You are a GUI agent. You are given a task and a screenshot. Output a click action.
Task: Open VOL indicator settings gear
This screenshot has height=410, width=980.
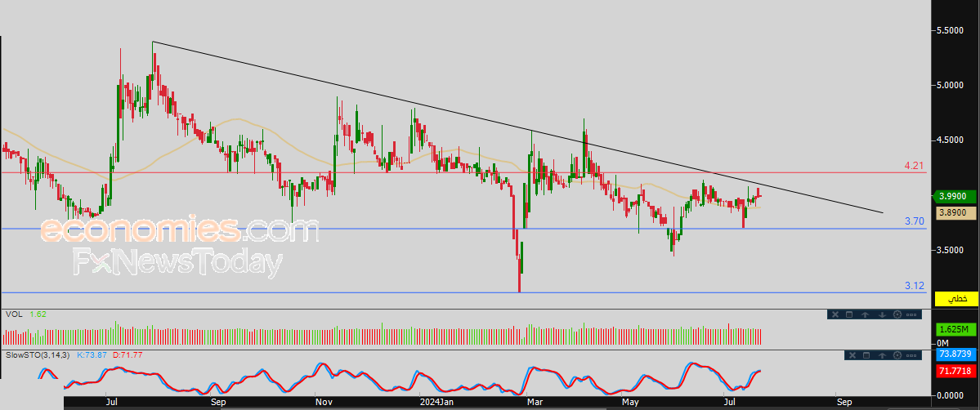[897, 314]
